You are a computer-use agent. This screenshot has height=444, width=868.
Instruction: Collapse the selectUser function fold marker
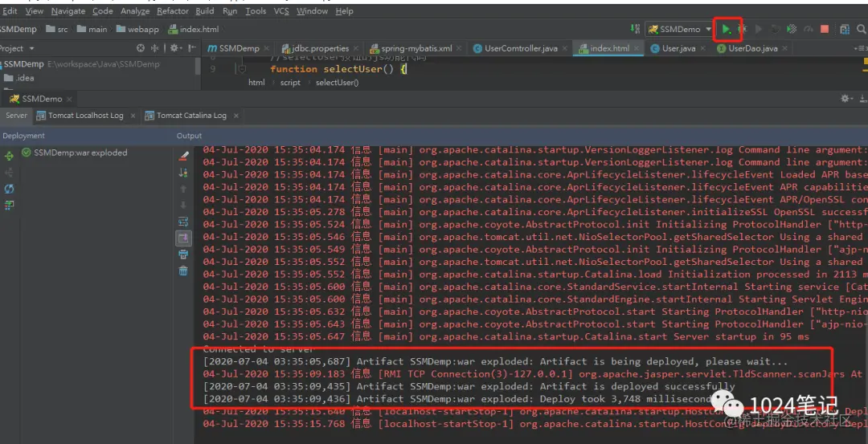pyautogui.click(x=241, y=69)
